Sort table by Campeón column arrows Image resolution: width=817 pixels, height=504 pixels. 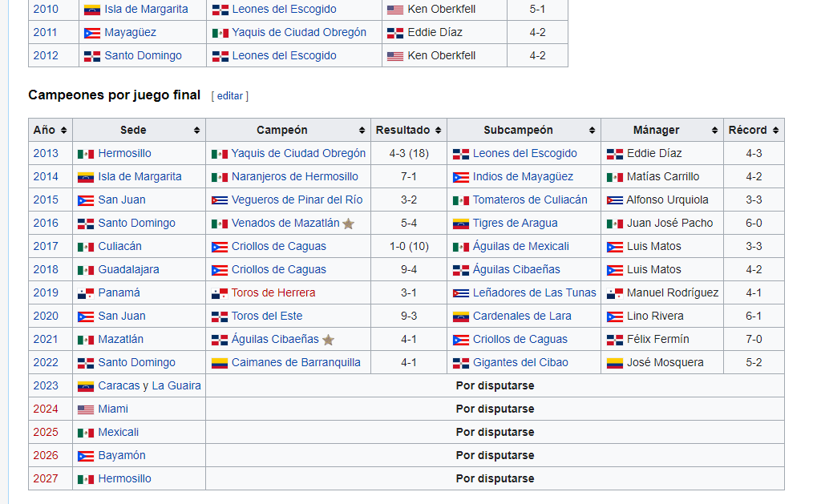(362, 130)
